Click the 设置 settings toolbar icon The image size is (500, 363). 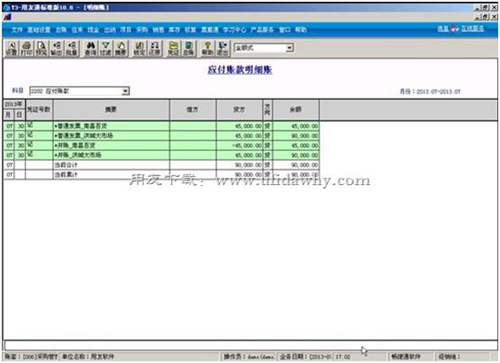tap(11, 48)
